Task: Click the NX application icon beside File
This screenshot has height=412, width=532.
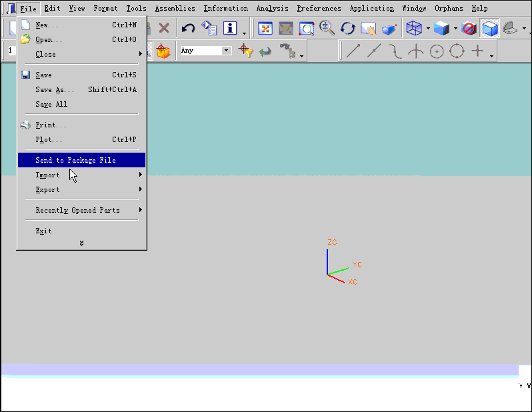Action: [x=11, y=9]
